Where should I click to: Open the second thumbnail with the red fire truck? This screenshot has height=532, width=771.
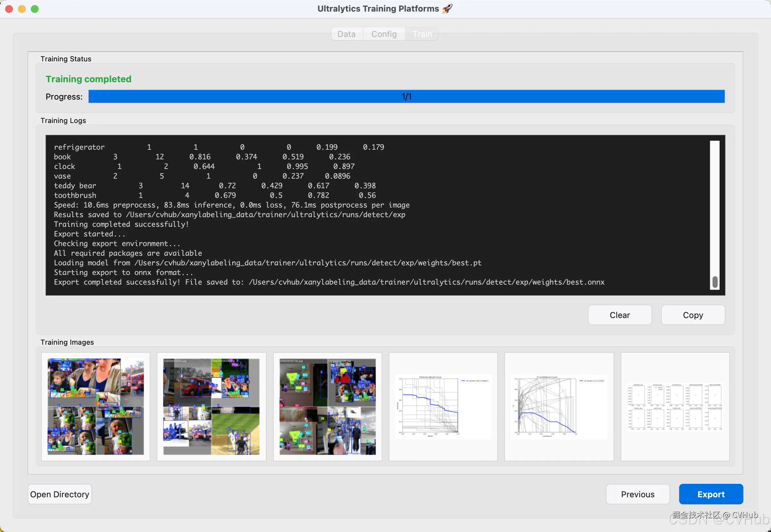tap(211, 407)
